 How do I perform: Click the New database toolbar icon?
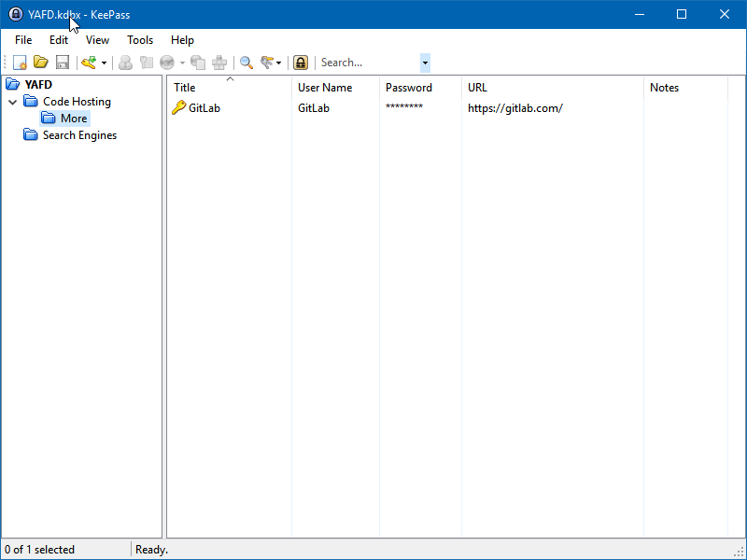click(x=20, y=63)
